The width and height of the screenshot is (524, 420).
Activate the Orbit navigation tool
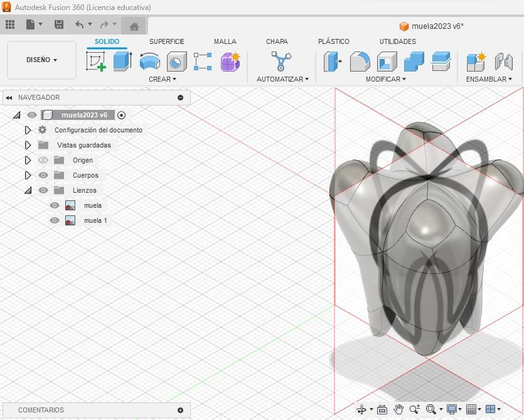(x=361, y=409)
